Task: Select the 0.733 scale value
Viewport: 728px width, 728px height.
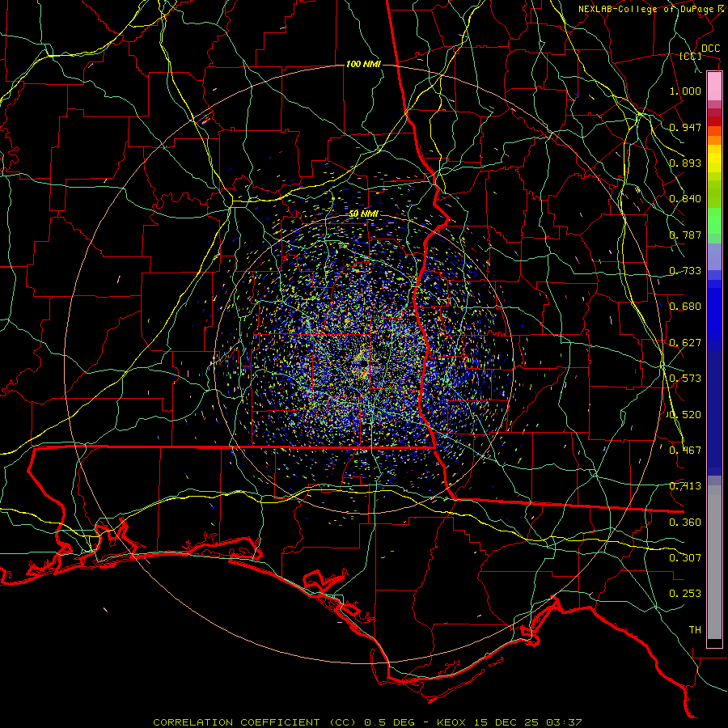Action: pyautogui.click(x=685, y=271)
